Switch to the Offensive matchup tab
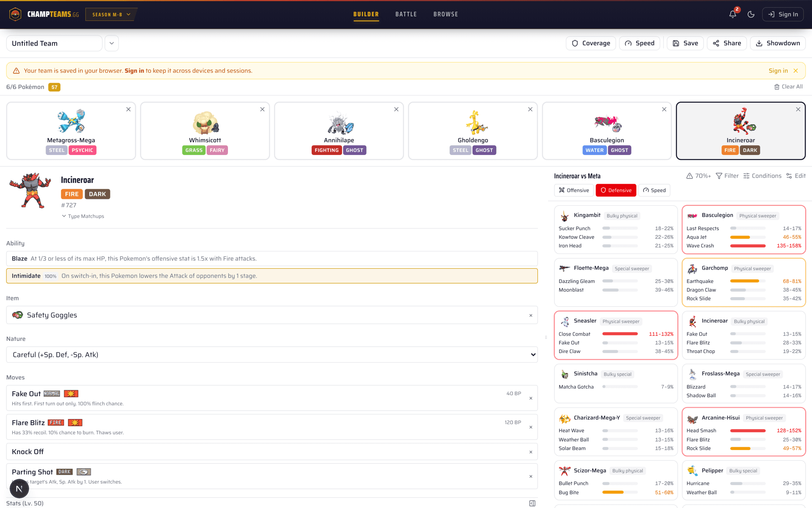 574,190
